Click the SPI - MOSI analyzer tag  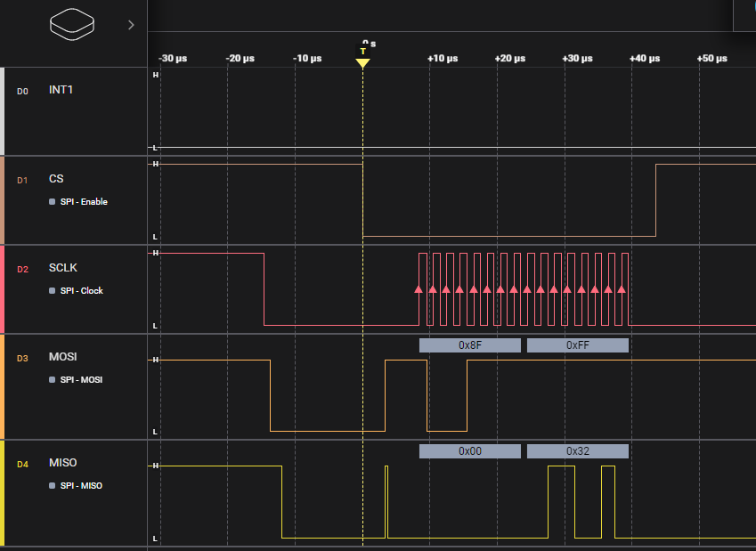click(76, 380)
